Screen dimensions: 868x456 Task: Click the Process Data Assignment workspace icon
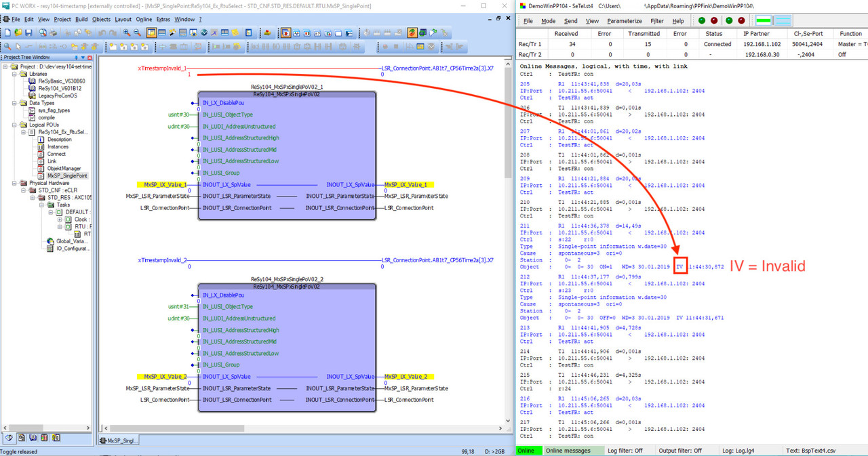307,33
